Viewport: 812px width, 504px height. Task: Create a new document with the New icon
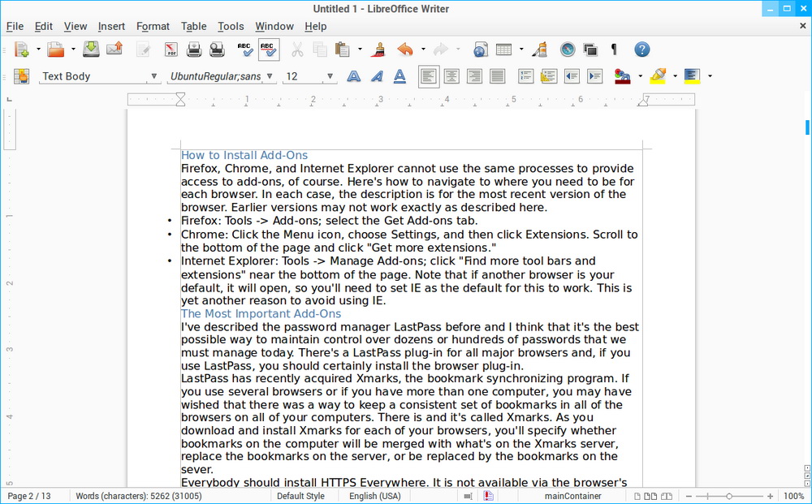tap(21, 50)
